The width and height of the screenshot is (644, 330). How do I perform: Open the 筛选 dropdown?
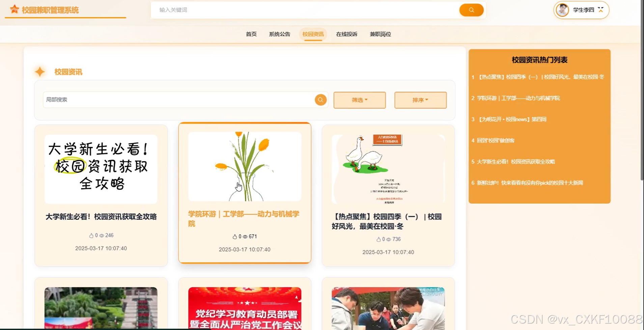point(360,100)
